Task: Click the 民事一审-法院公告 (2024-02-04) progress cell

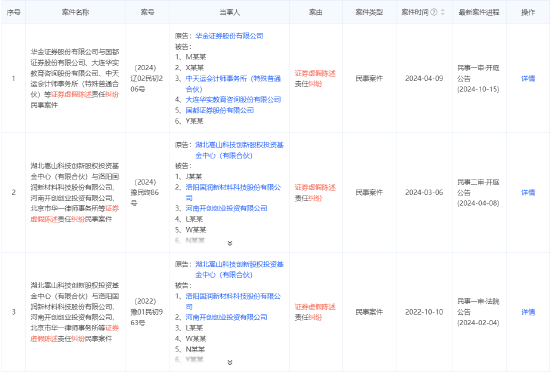Action: [x=478, y=312]
